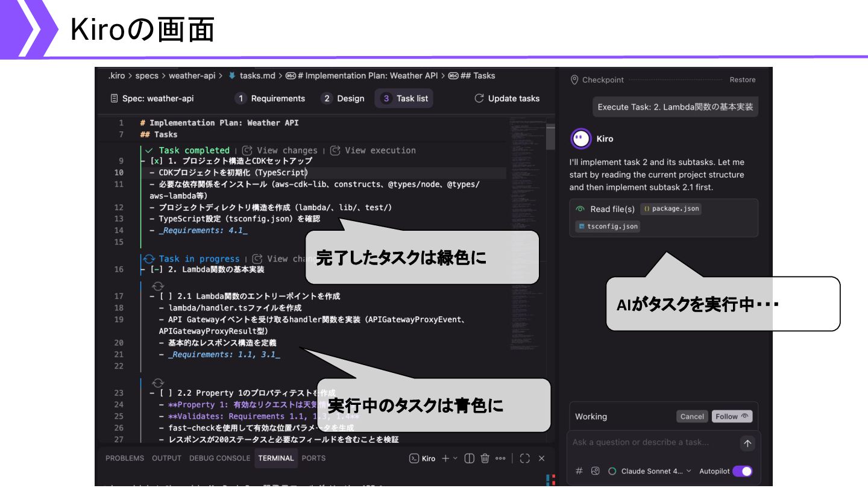This screenshot has width=868, height=488.
Task: Click specs breadcrumb segment
Action: 146,76
